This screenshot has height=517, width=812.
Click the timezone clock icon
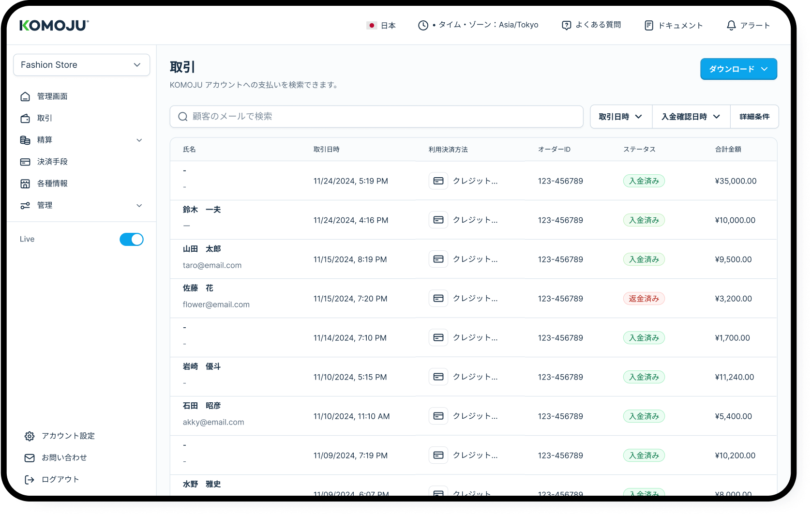point(423,26)
